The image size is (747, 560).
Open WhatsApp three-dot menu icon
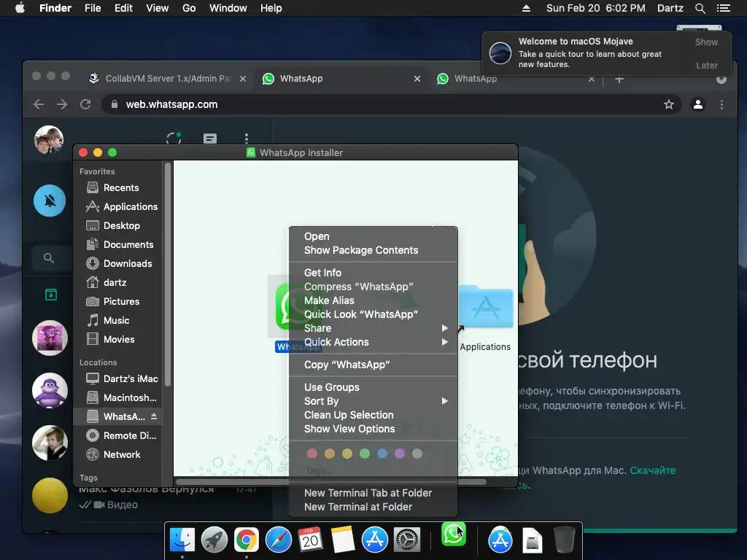tap(247, 139)
